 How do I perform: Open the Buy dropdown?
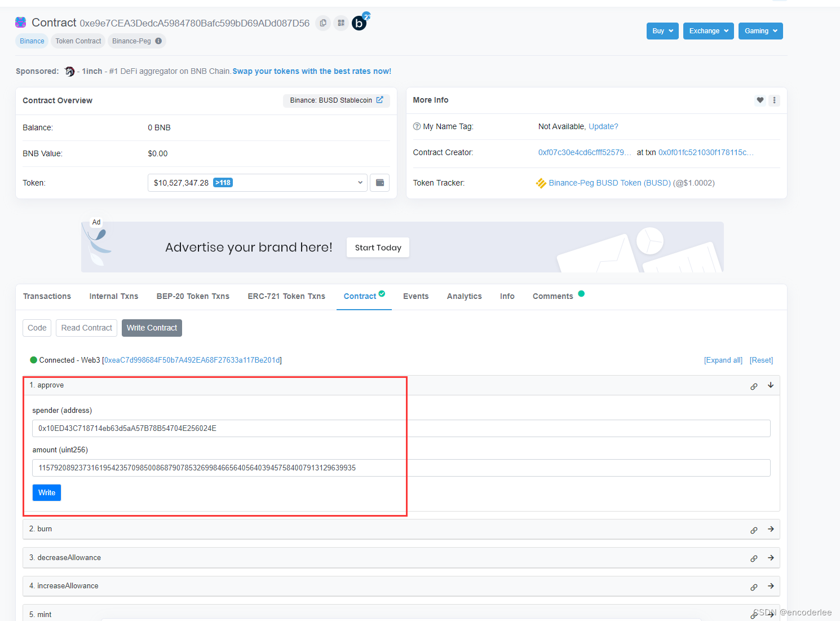(x=662, y=31)
